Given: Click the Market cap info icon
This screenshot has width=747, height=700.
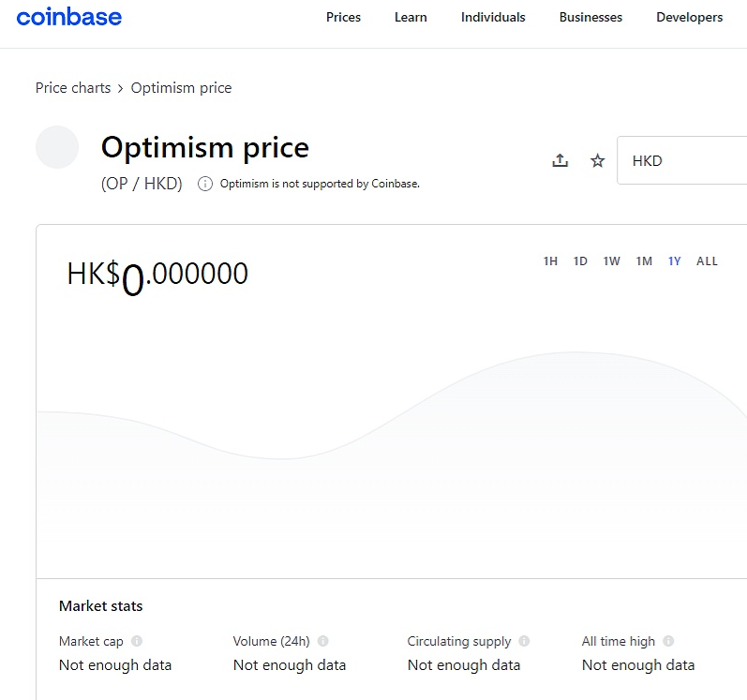Looking at the screenshot, I should (x=137, y=641).
